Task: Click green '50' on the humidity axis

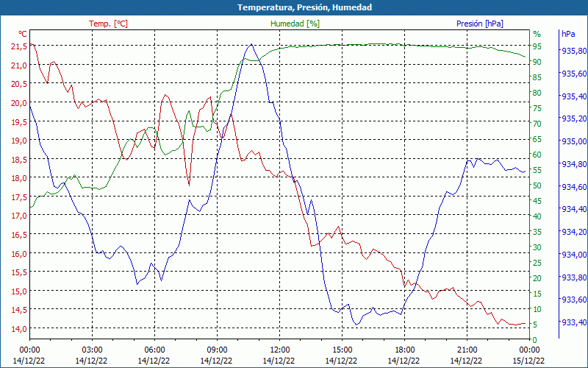Action: click(x=537, y=185)
